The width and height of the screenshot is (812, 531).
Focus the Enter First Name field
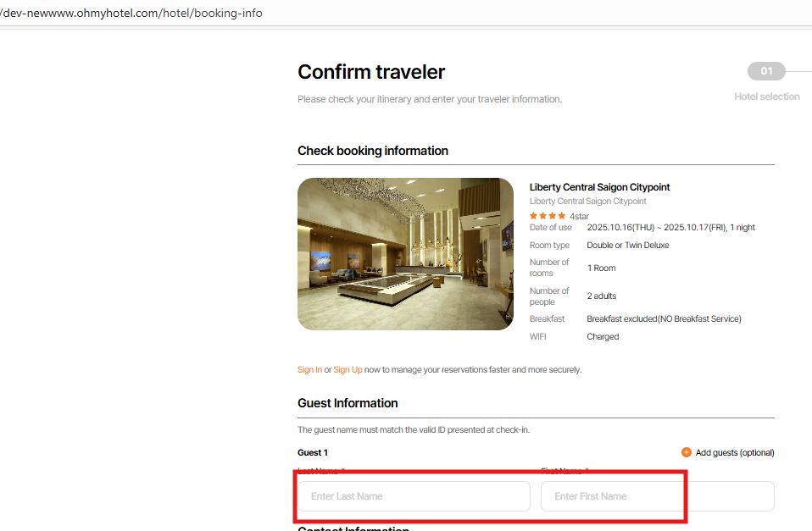coord(657,496)
